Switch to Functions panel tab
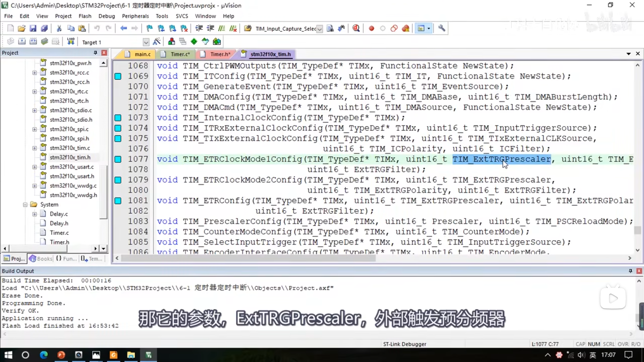This screenshot has width=644, height=362. (66, 259)
